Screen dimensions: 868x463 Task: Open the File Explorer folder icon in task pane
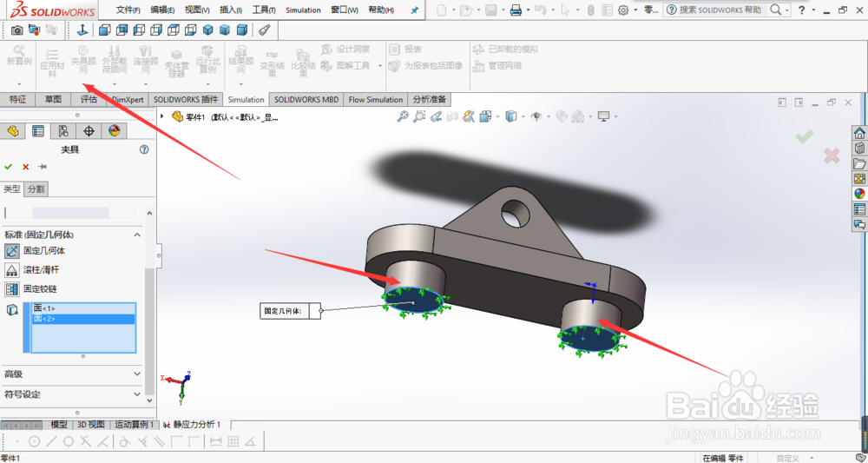click(x=859, y=164)
